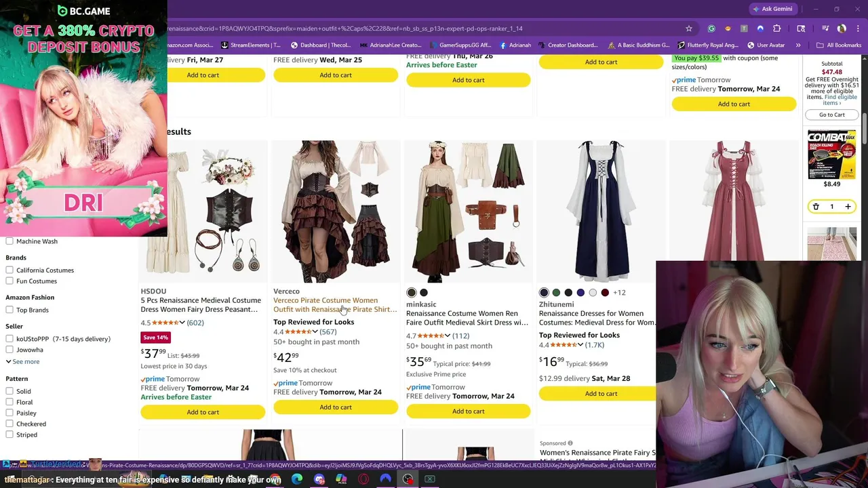Add the HSDOU $37.99 costume to cart
The height and width of the screenshot is (488, 868).
203,412
